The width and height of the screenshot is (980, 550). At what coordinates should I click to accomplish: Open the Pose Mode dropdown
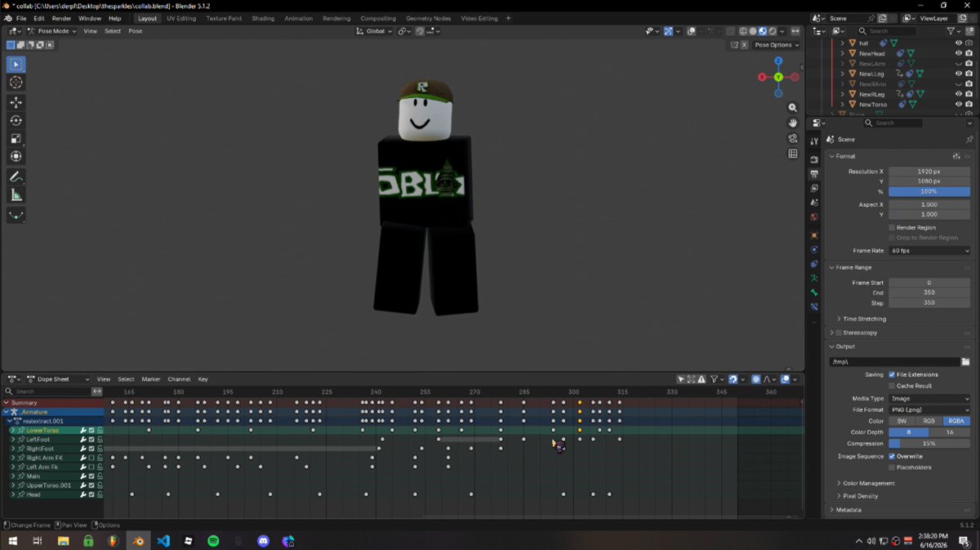[x=51, y=31]
